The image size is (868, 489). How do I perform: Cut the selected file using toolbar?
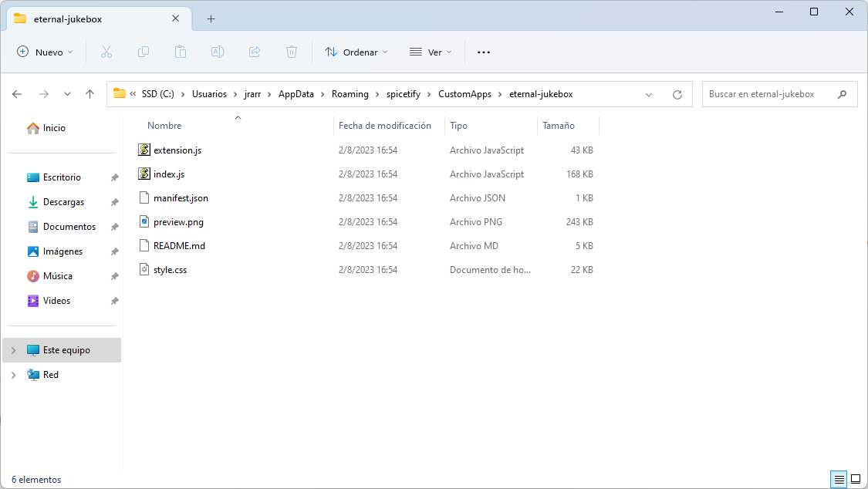coord(106,52)
